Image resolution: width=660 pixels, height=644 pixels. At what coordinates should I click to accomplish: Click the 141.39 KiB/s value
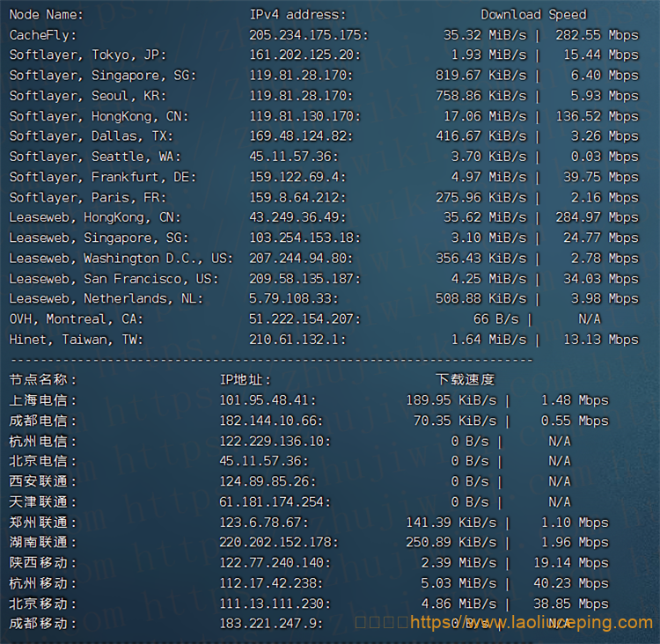click(x=451, y=523)
